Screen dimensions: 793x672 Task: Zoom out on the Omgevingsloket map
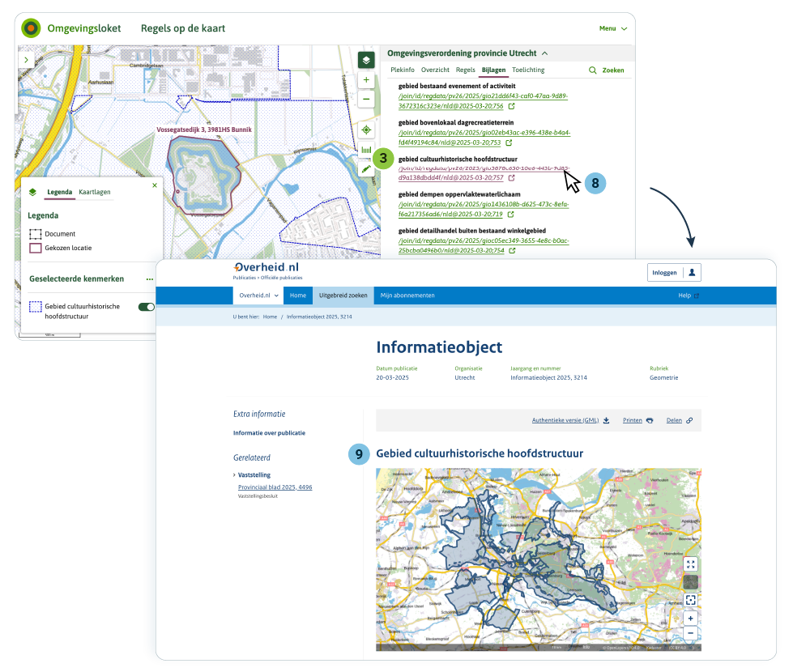point(366,99)
